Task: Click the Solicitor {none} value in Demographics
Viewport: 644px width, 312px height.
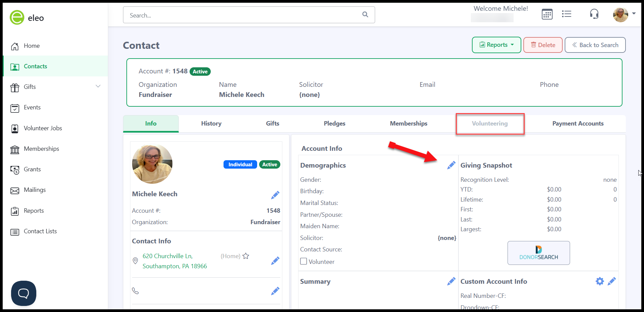Action: (x=447, y=238)
